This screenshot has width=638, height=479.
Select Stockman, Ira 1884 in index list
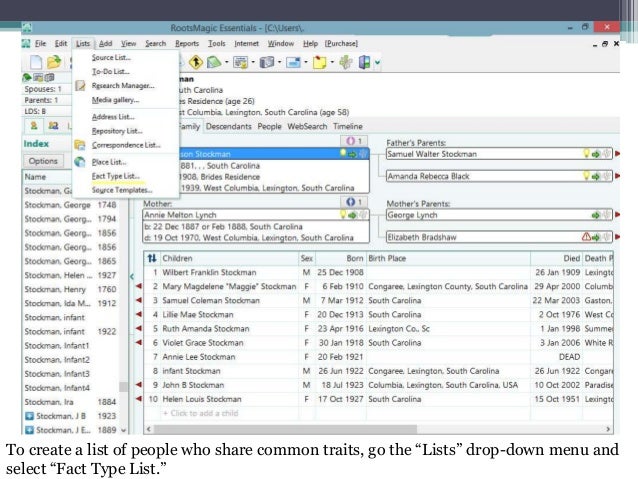pos(70,402)
